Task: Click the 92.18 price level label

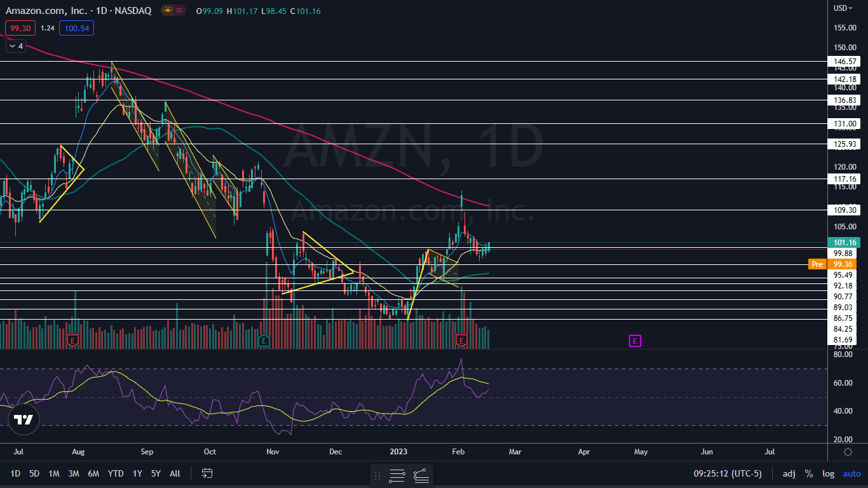Action: coord(843,286)
